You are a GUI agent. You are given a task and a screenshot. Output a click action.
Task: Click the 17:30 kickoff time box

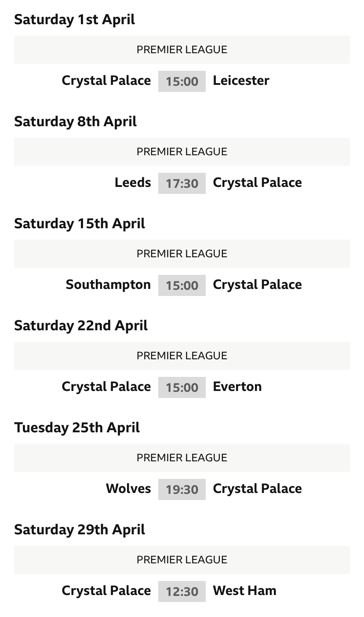[x=182, y=183]
